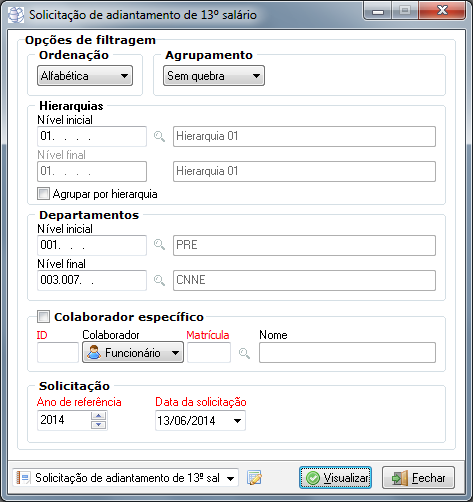Open the Data da solicitação date picker
Screen dimensions: 473x502
237,421
